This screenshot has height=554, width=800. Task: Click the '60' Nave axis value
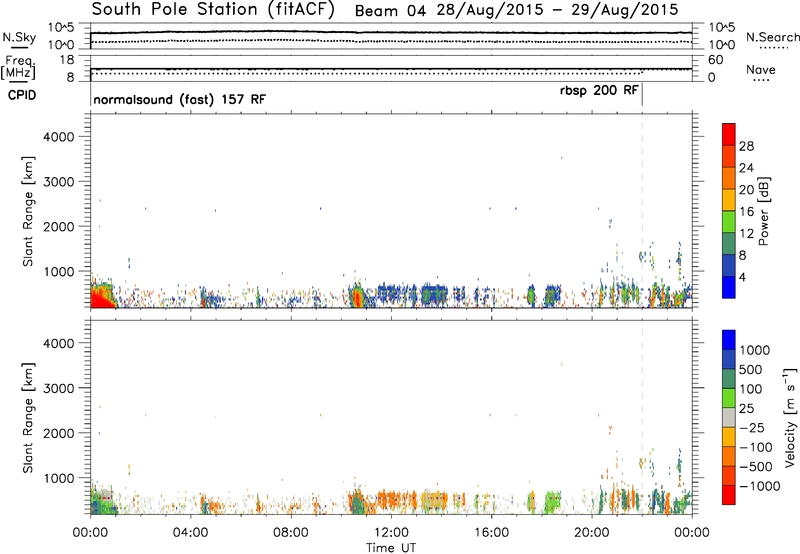[715, 60]
